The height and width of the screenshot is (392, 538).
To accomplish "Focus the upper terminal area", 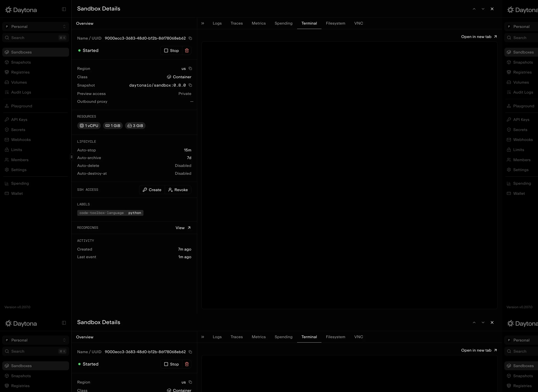I will [349, 175].
